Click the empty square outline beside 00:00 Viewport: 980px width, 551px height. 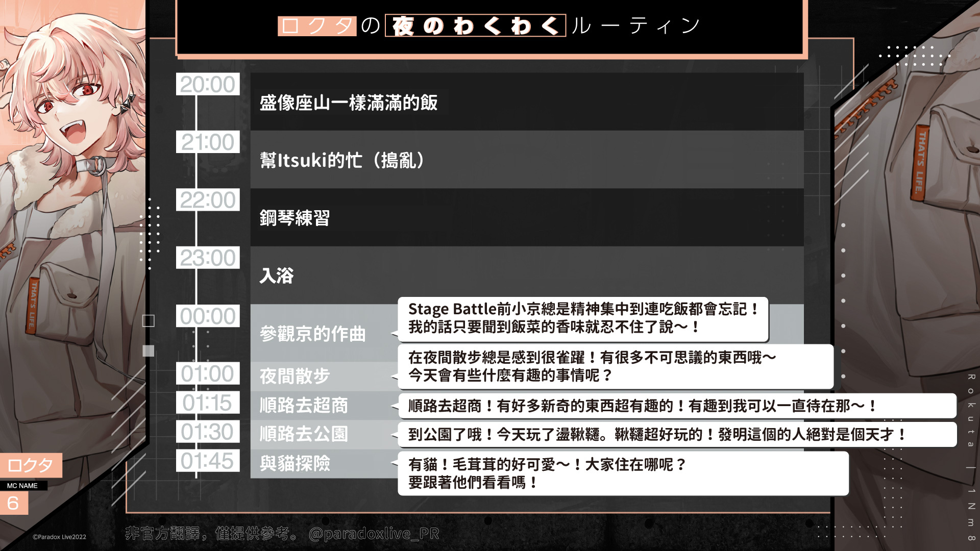tap(148, 320)
